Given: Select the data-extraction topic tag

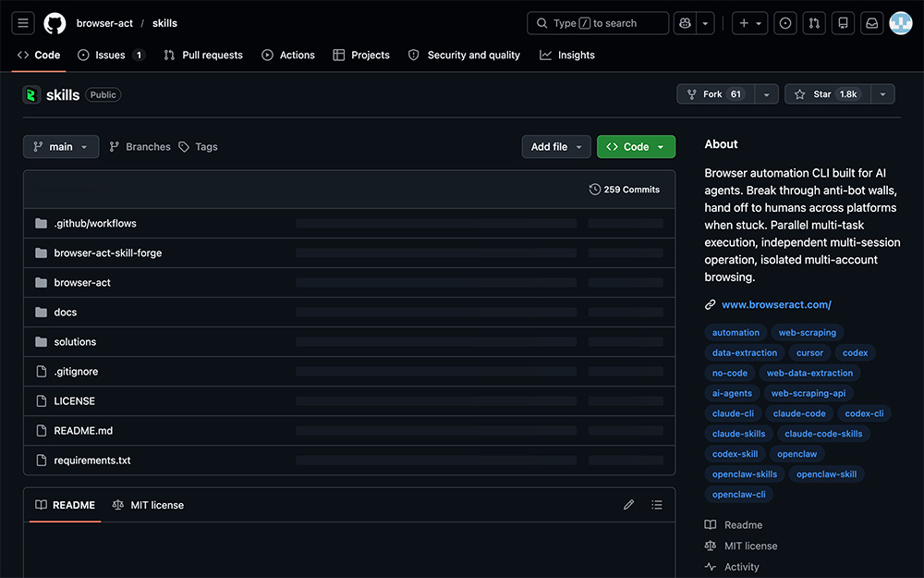Looking at the screenshot, I should coord(744,352).
